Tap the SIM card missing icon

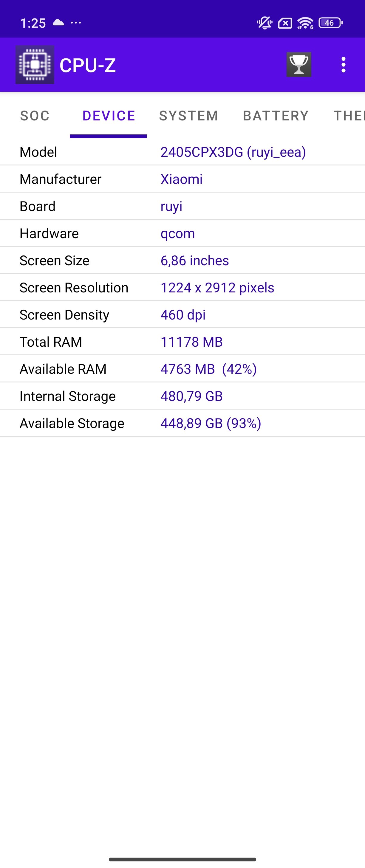click(285, 23)
